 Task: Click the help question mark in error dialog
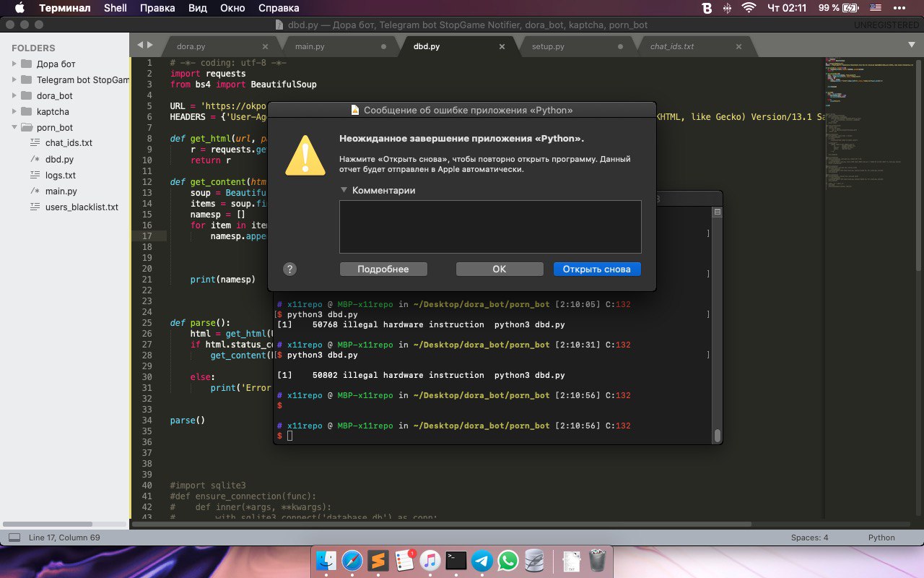point(289,269)
